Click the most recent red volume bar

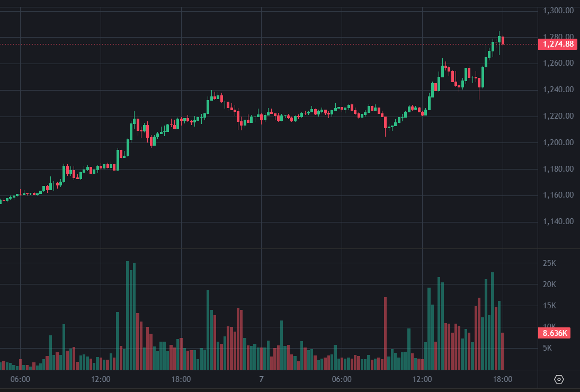503,351
